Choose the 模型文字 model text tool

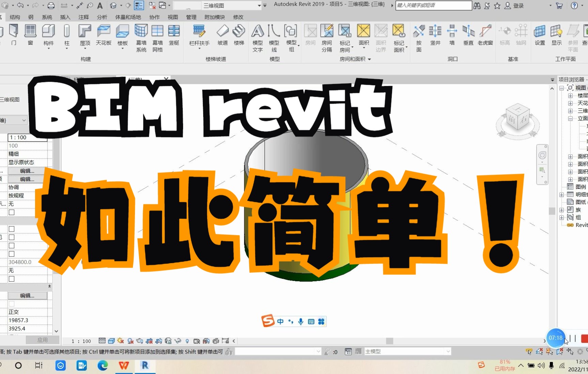pyautogui.click(x=257, y=38)
